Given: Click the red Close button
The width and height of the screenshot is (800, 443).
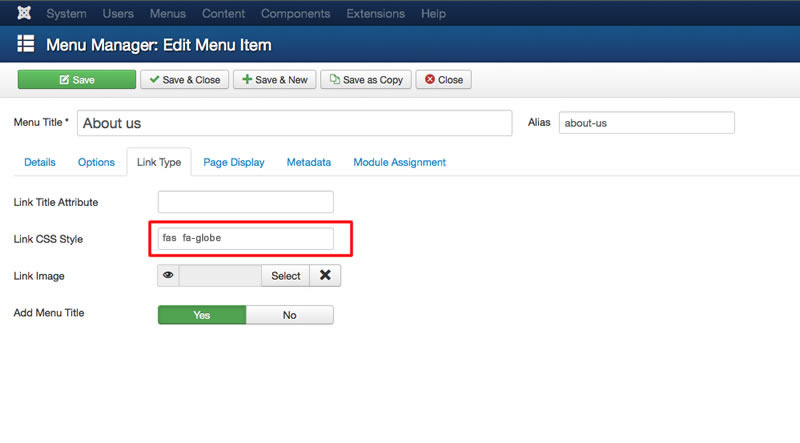Looking at the screenshot, I should (443, 80).
